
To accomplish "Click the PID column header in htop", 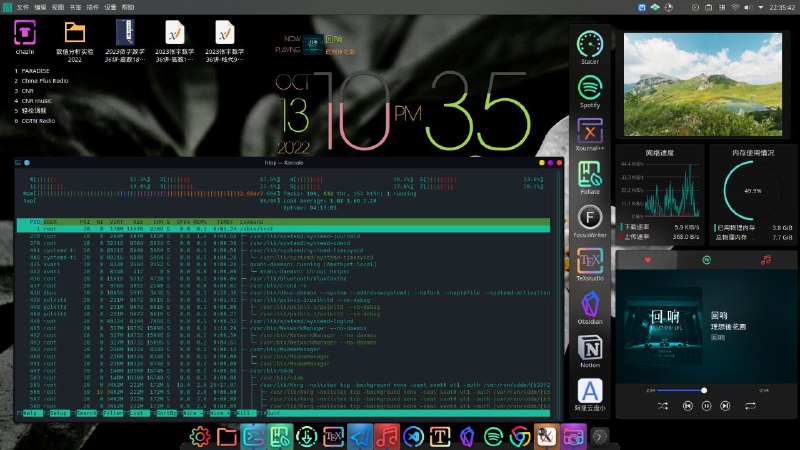I will (35, 222).
